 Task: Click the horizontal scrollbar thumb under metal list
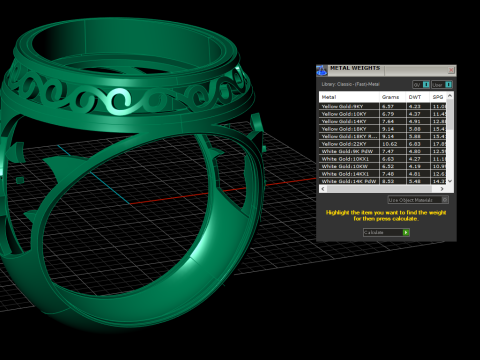click(379, 189)
